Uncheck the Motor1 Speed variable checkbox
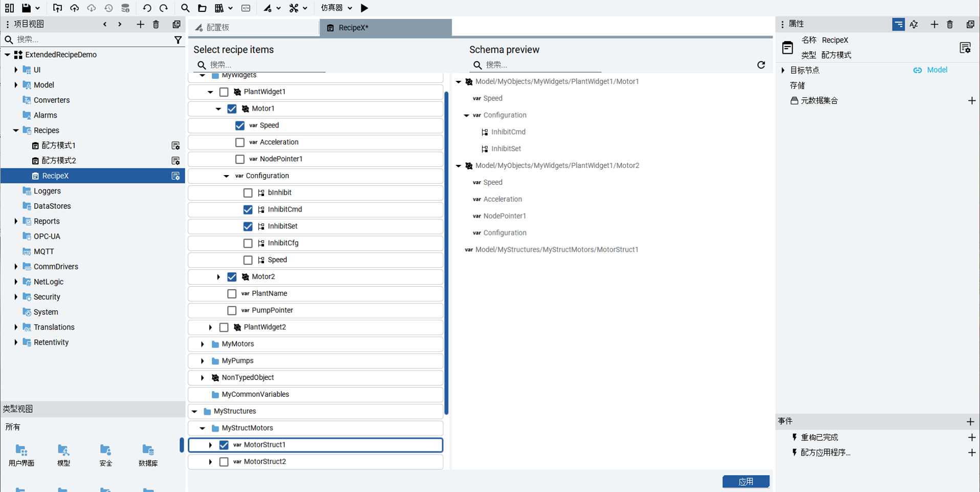Viewport: 980px width, 492px height. click(239, 125)
